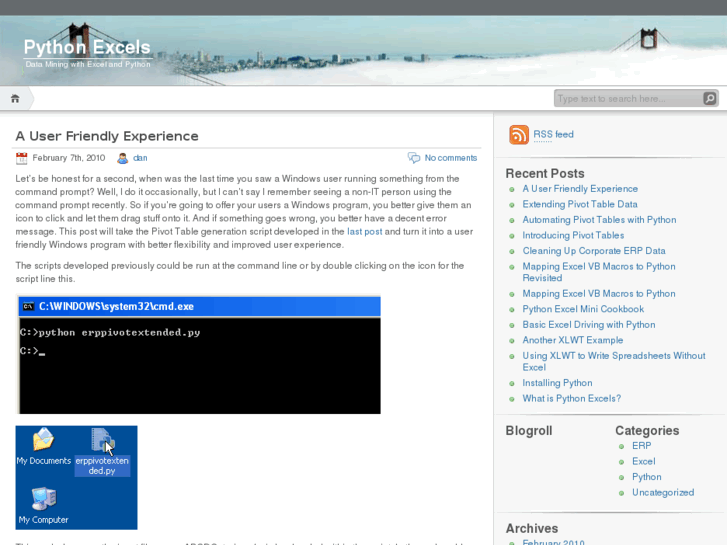The height and width of the screenshot is (545, 727).
Task: Open A User Friendly Experience post heading
Action: (x=107, y=136)
